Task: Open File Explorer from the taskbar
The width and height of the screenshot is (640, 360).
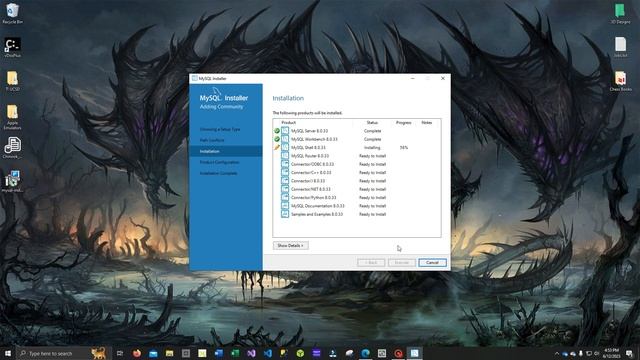Action: coord(169,353)
